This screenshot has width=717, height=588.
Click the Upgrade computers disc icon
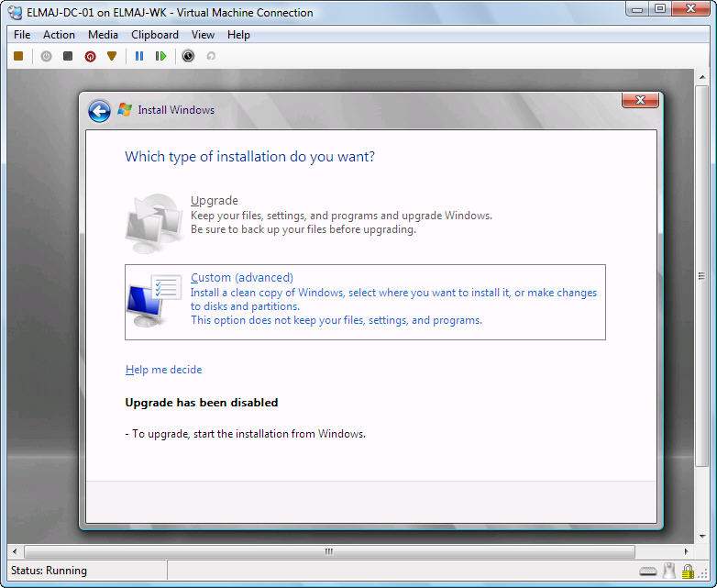[154, 223]
